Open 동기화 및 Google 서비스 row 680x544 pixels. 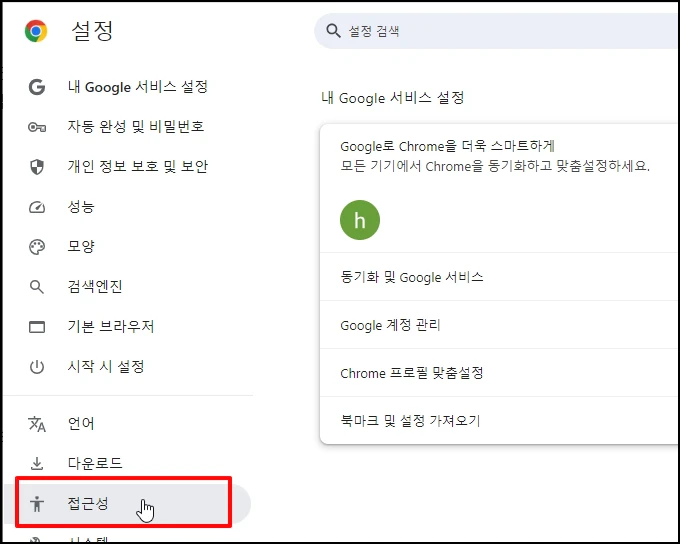pos(500,277)
